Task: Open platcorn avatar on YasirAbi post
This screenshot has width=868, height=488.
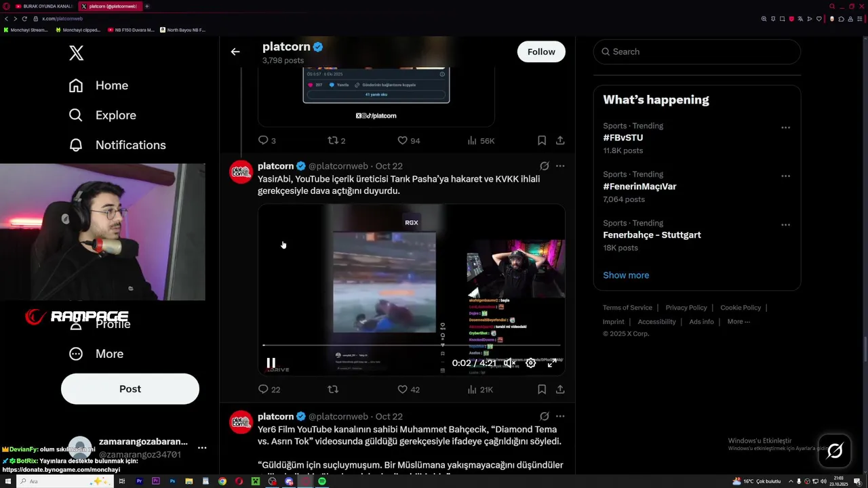Action: click(x=241, y=172)
